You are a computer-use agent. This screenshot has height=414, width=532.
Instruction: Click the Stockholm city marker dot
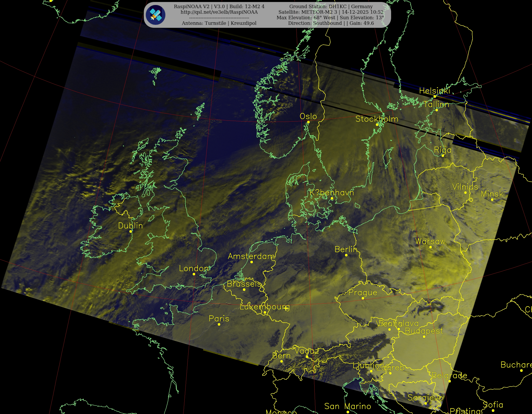click(377, 124)
